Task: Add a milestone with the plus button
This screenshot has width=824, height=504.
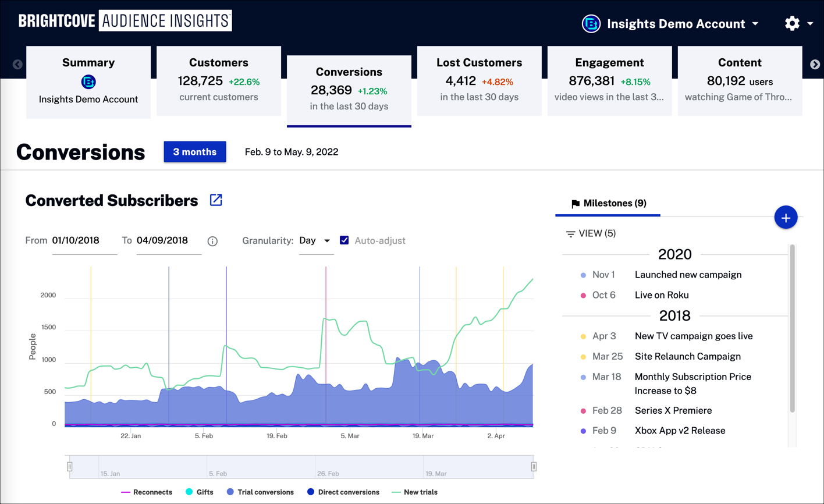Action: tap(786, 218)
